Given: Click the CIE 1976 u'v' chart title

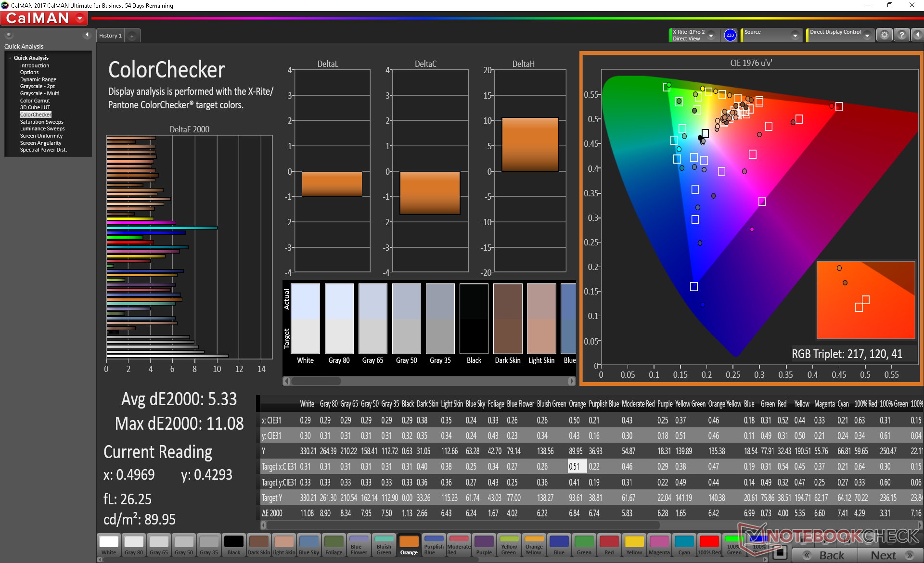Looking at the screenshot, I should click(751, 63).
